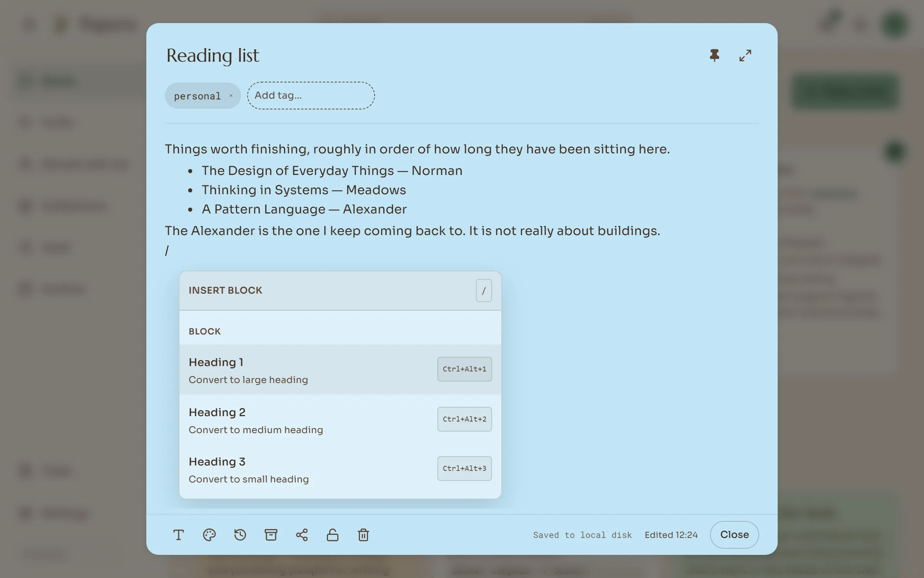Click the 'Edited 12:24' timestamp
This screenshot has height=578, width=924.
[x=671, y=535]
